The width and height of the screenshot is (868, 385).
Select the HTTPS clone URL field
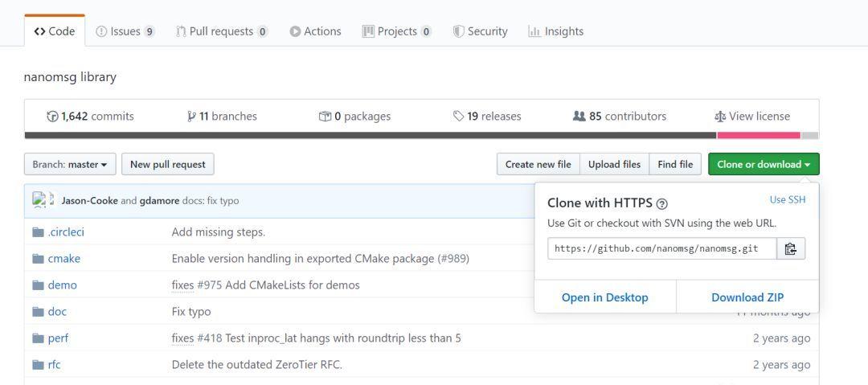click(x=662, y=248)
